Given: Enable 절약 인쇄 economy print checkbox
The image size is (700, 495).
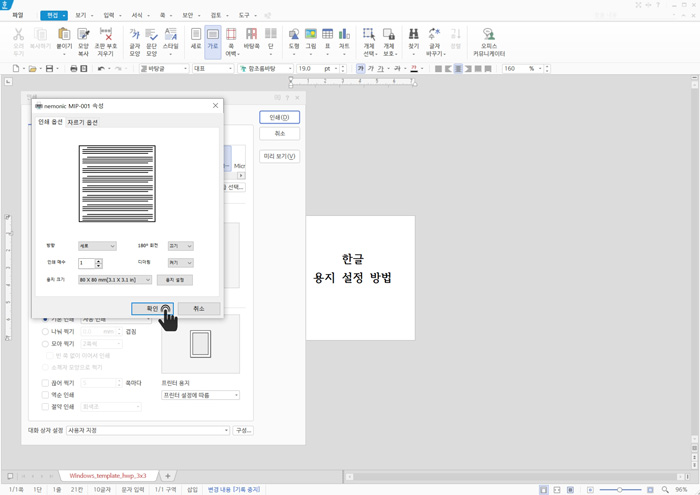Looking at the screenshot, I should (45, 407).
